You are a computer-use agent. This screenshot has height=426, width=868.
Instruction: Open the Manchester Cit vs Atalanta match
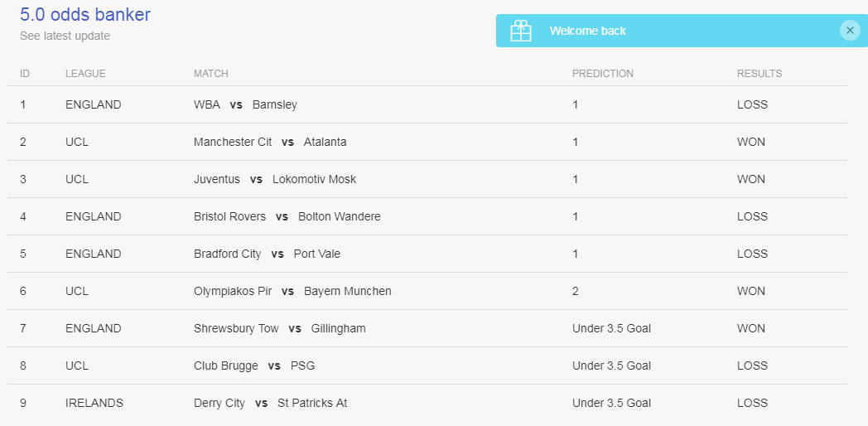(270, 143)
